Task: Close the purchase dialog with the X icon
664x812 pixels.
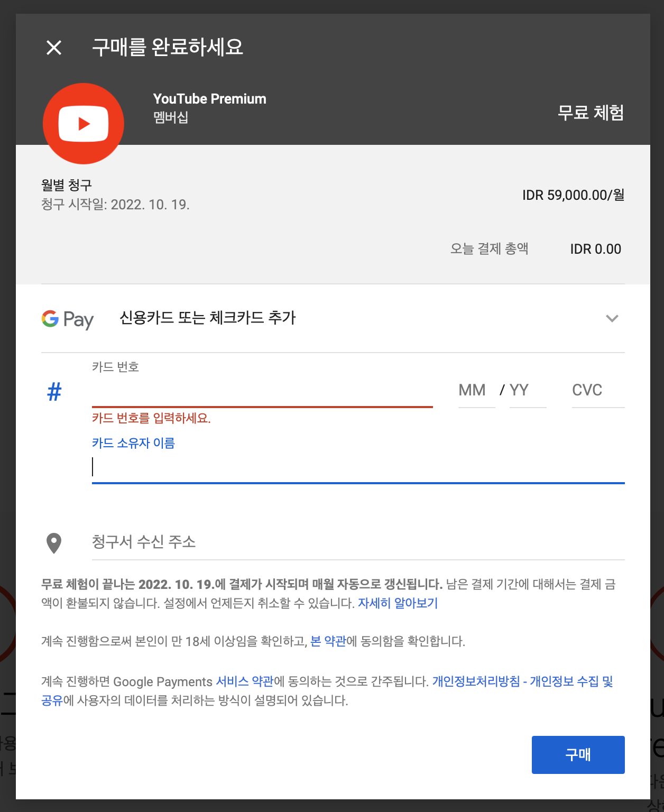Action: [54, 48]
